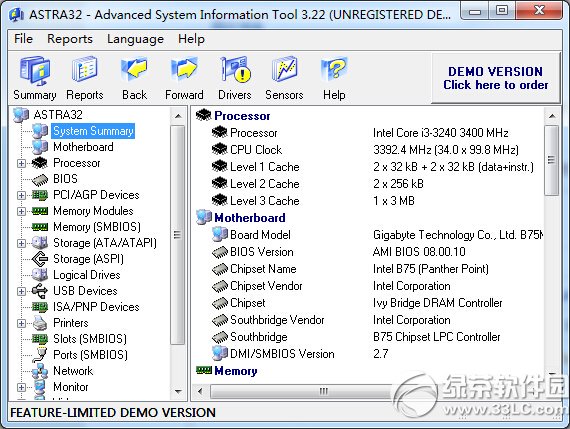Select BIOS in the left tree
This screenshot has width=570, height=429.
point(65,179)
